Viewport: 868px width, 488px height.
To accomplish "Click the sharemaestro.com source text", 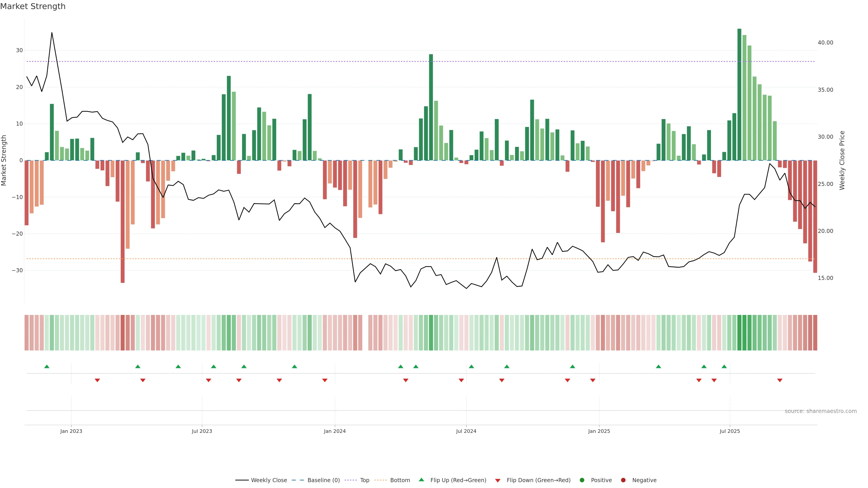I will [x=821, y=411].
